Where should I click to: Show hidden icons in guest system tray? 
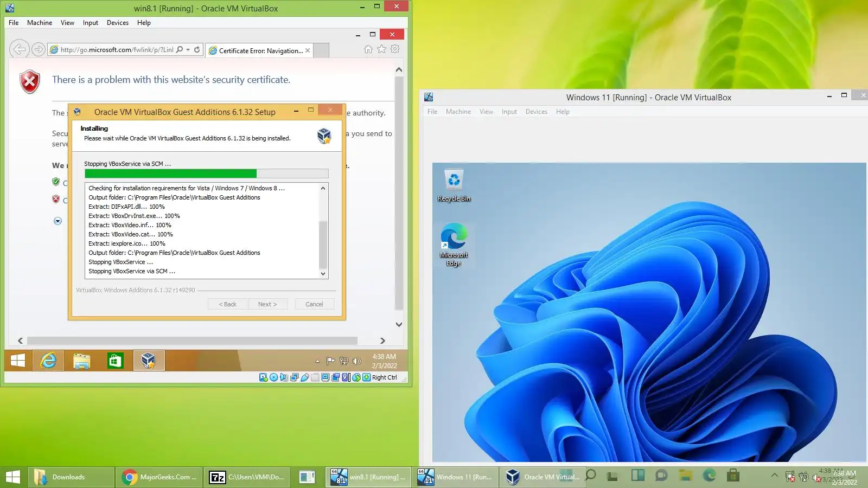point(317,361)
